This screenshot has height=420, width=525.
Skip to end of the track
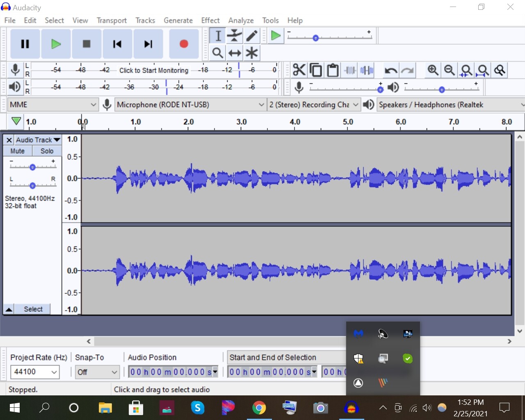tap(148, 44)
